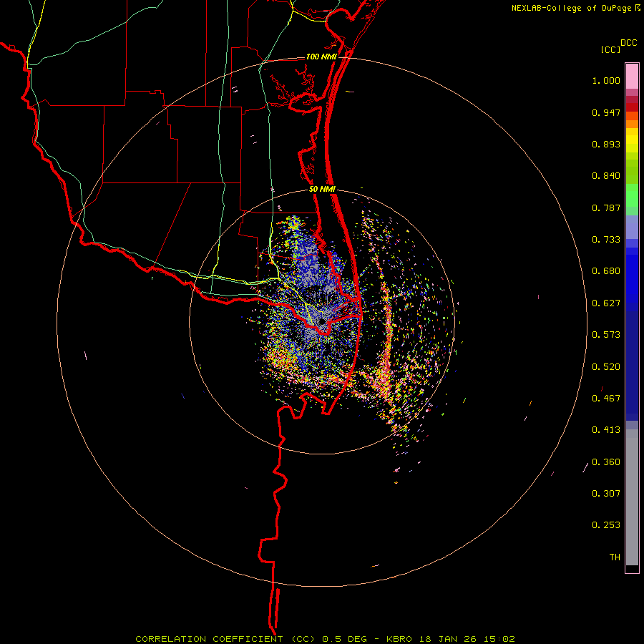Pick the red swatch beside 0.947
This screenshot has width=644, height=644.
click(632, 107)
